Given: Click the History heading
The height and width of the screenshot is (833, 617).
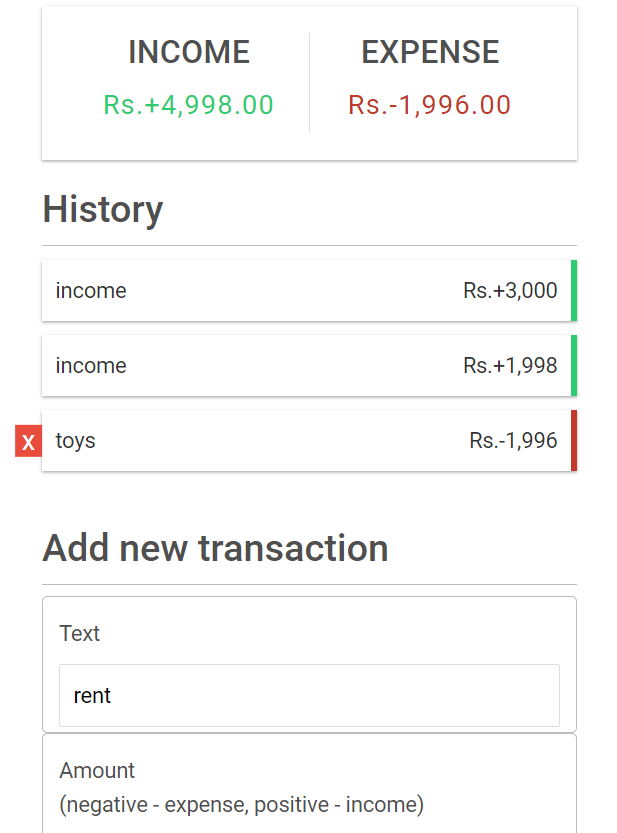Looking at the screenshot, I should pos(103,210).
